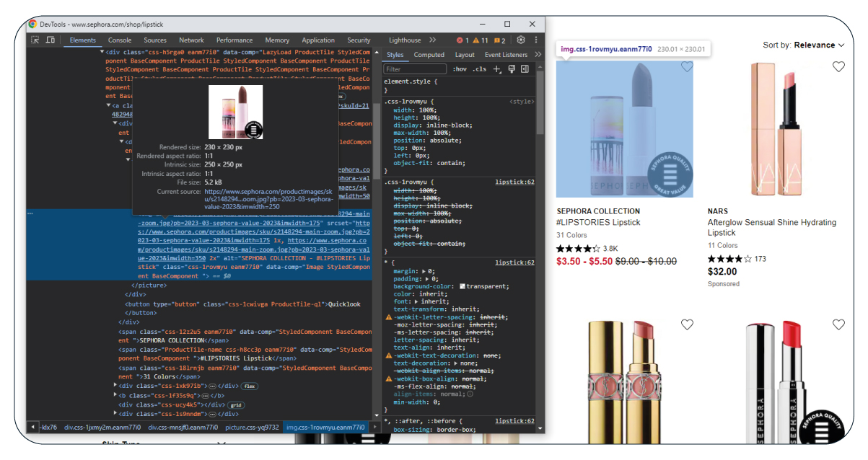This screenshot has width=868, height=460.
Task: Click background-color transparent swatch
Action: pyautogui.click(x=463, y=286)
